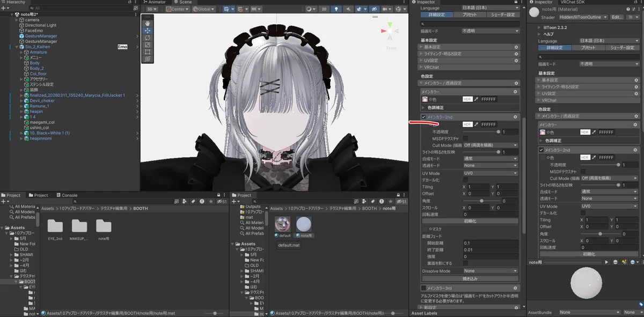Viewport: 644px width, 317px height.
Task: Select the Scale tool in Scene toolbar
Action: tap(148, 45)
